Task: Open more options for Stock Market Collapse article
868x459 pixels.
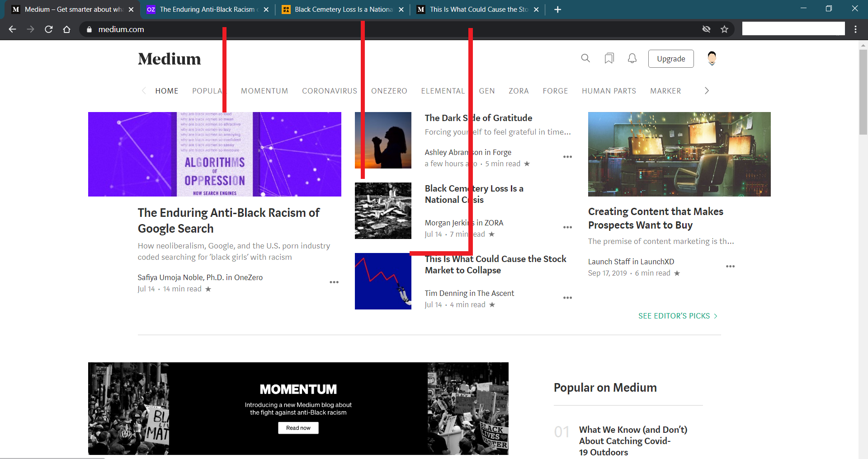Action: [567, 298]
